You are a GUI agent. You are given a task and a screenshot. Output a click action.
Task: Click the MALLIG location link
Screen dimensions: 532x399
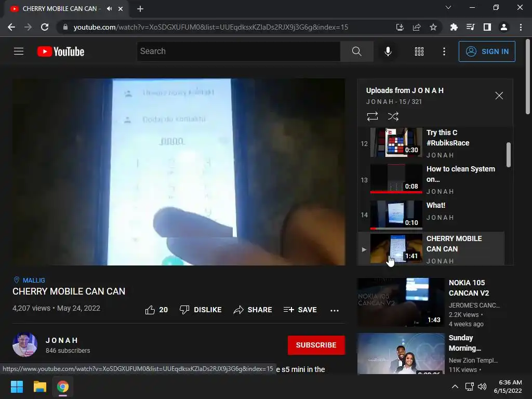pos(34,280)
